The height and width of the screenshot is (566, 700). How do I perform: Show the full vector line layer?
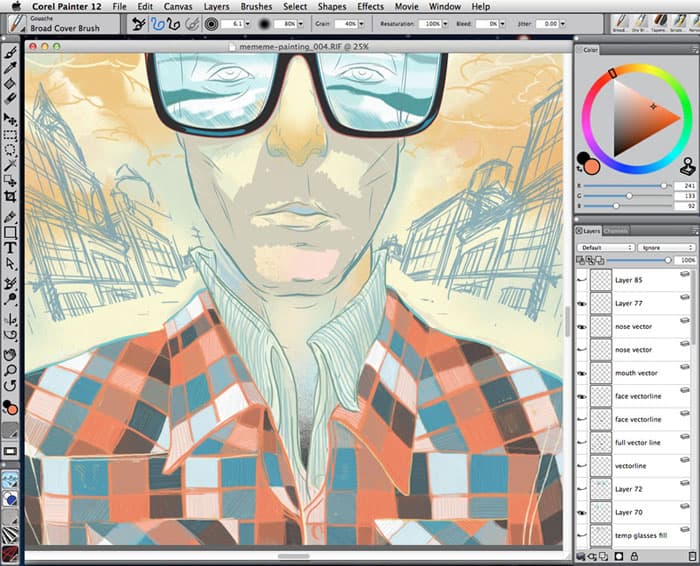[581, 443]
